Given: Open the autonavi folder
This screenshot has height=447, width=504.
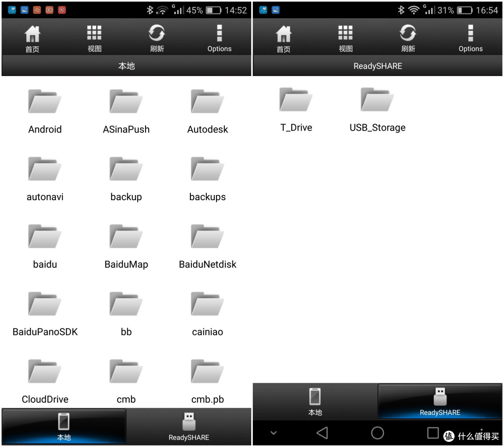Looking at the screenshot, I should coord(45,179).
